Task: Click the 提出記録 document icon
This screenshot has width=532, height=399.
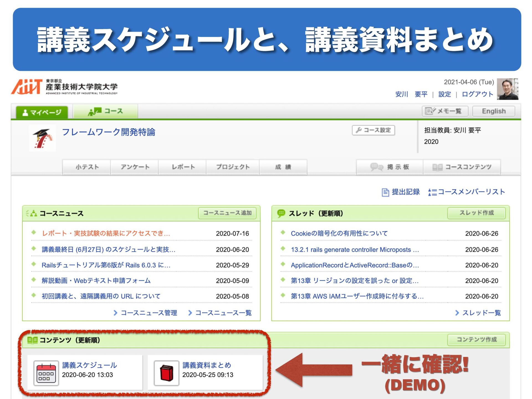Action: [x=385, y=192]
